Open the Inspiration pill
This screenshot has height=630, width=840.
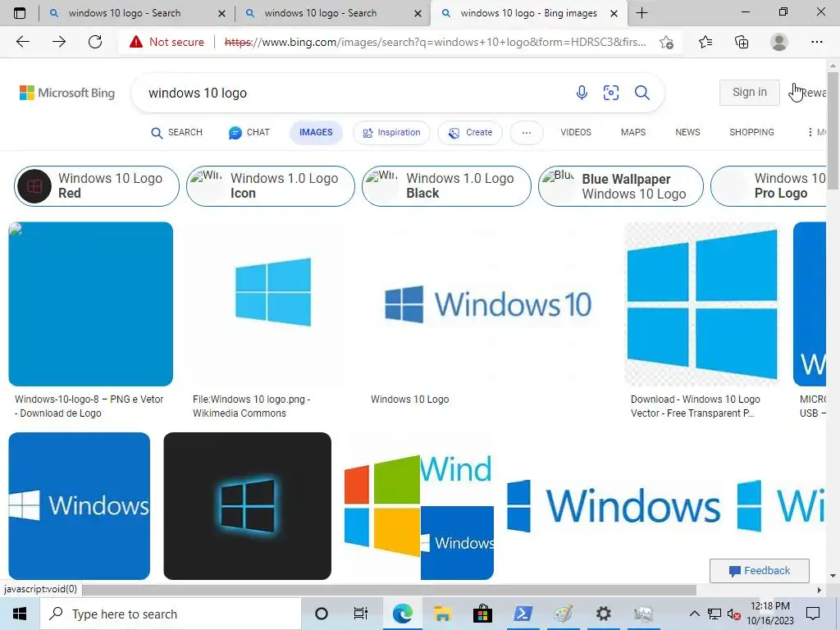click(391, 133)
